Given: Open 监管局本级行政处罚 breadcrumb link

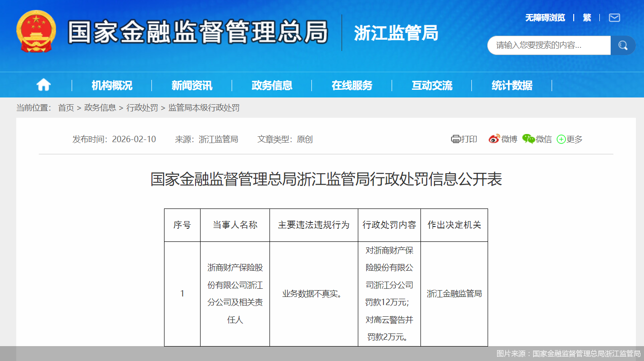Looking at the screenshot, I should [202, 108].
